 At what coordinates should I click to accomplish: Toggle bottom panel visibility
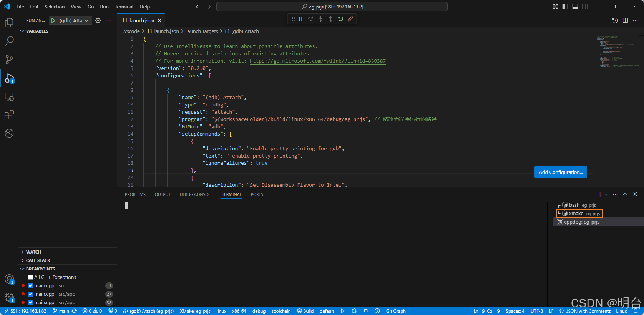point(575,7)
